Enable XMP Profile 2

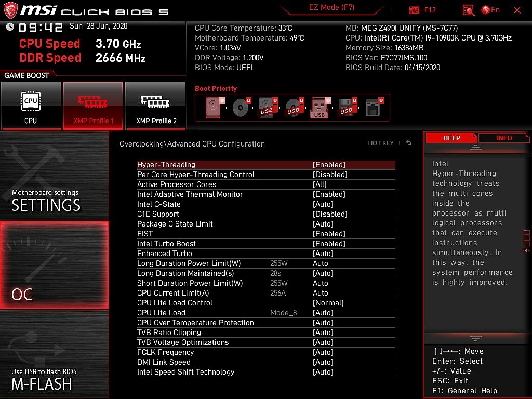(156, 105)
